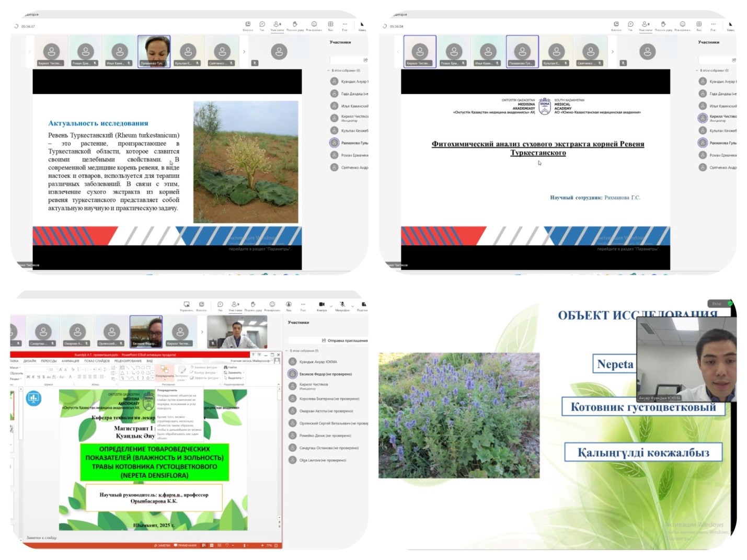Switch to the ДИЗАЙН ribbon tab
The height and width of the screenshot is (560, 747).
(30, 361)
